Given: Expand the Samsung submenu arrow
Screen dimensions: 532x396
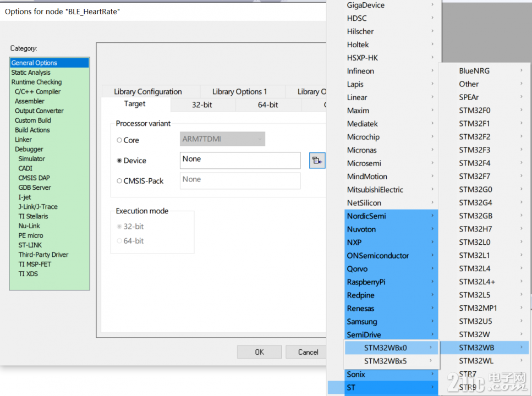Looking at the screenshot, I should (432, 321).
